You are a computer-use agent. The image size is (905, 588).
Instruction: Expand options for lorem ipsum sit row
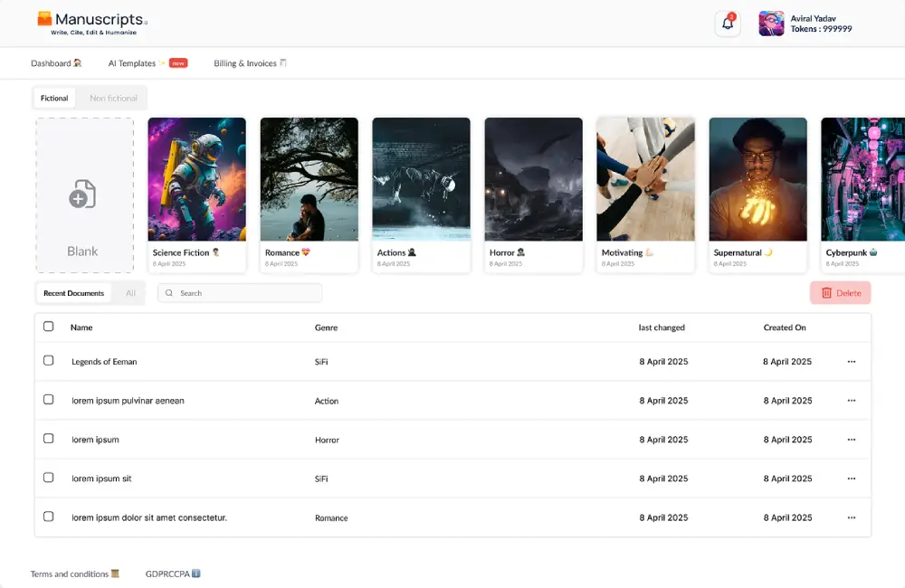851,479
